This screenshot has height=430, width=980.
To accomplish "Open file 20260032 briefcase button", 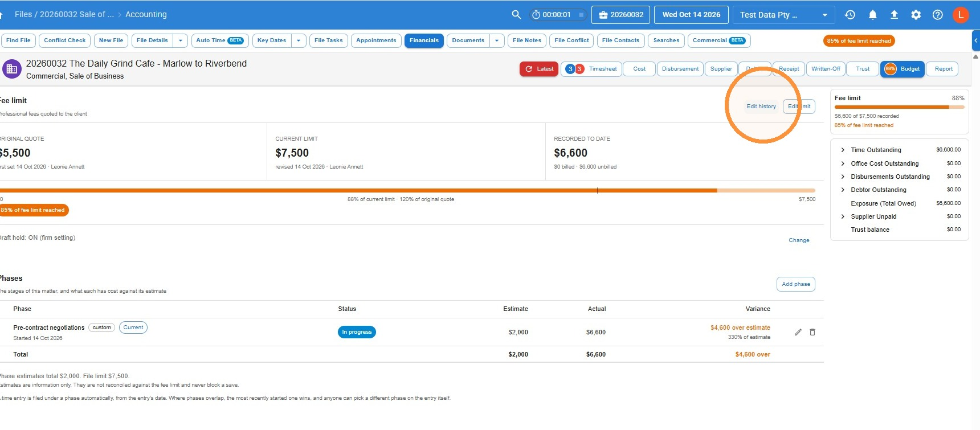I will pyautogui.click(x=620, y=15).
